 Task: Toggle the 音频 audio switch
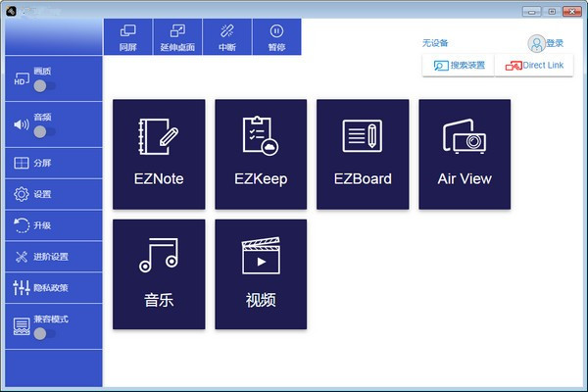(x=42, y=131)
